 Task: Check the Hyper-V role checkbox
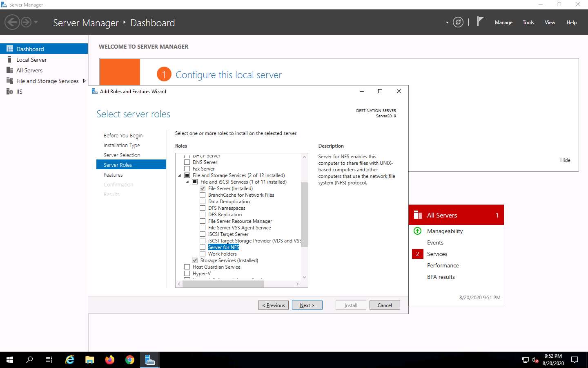[x=187, y=274]
